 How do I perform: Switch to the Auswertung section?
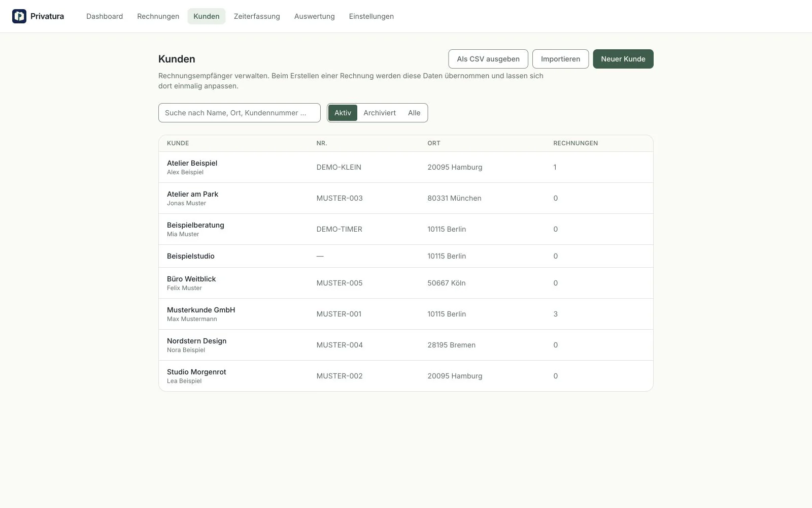(315, 16)
